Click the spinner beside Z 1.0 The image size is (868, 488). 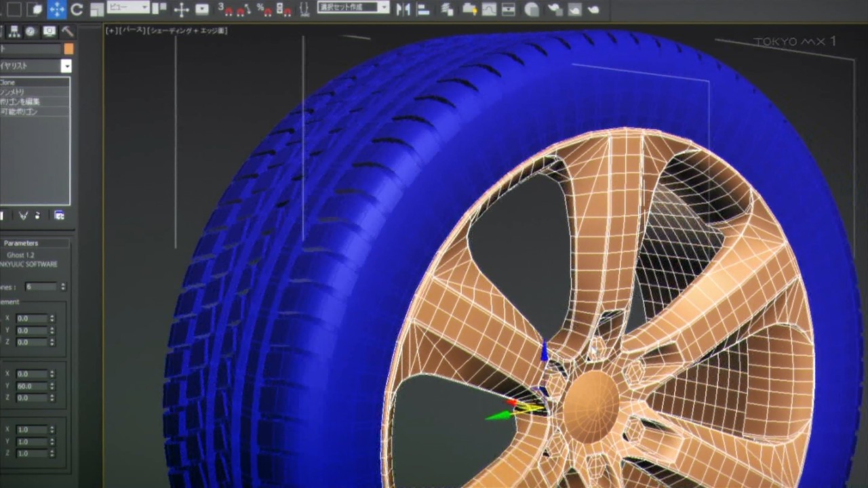tap(52, 453)
